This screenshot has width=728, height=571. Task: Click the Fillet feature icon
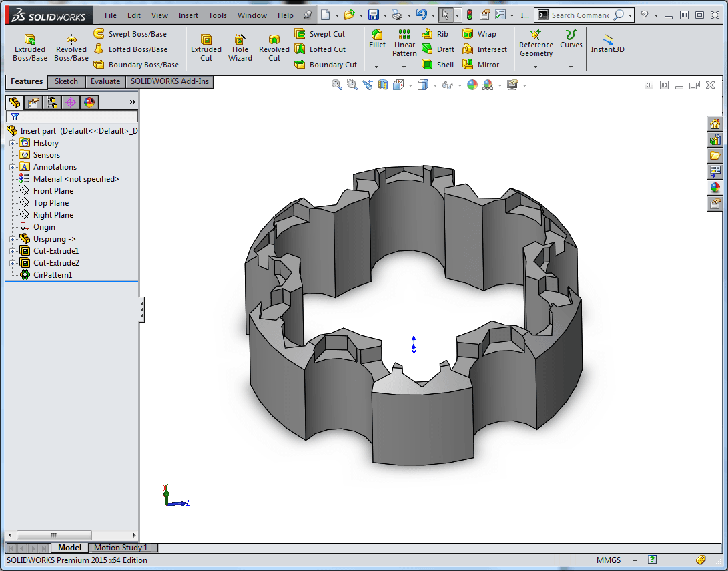coord(377,39)
